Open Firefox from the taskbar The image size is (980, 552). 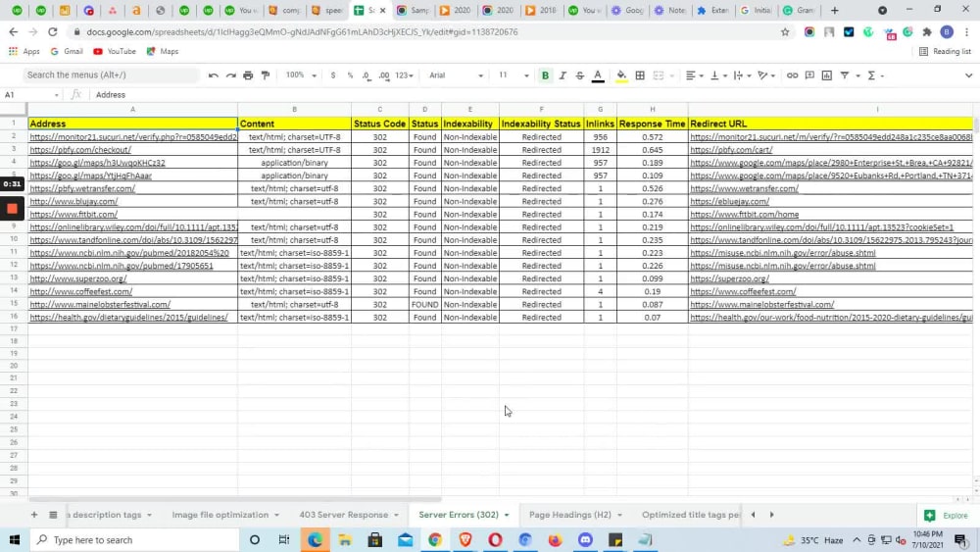point(555,539)
